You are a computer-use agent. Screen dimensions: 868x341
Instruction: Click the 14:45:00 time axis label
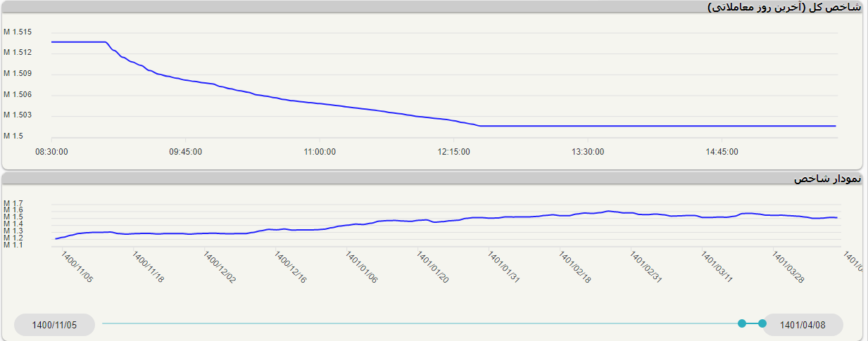pyautogui.click(x=722, y=151)
